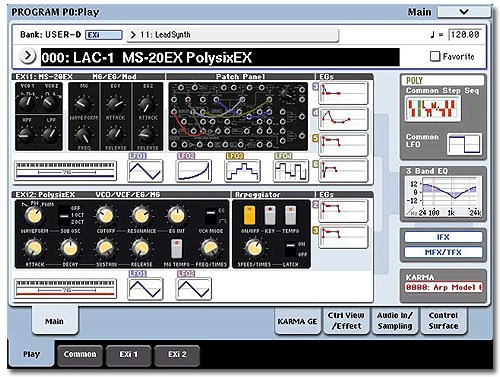Click the MS-20EX Patch Panel graphic
The width and height of the screenshot is (500, 377).
click(x=238, y=116)
